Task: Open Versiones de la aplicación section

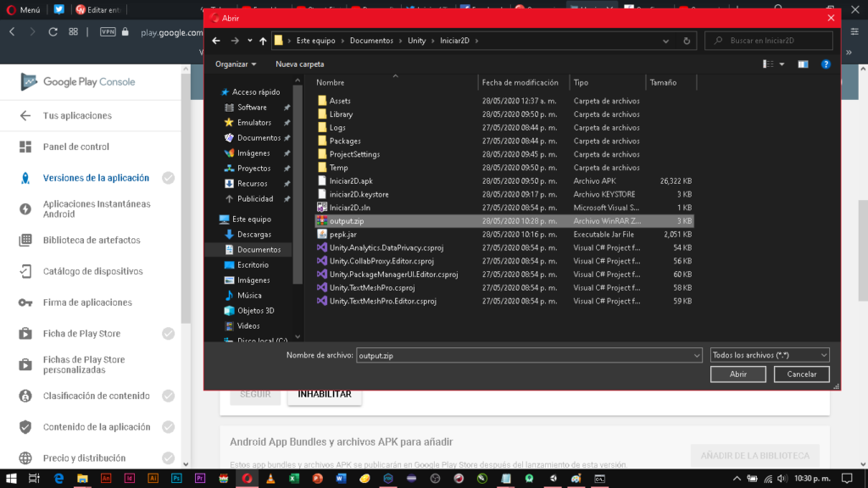Action: pyautogui.click(x=96, y=178)
